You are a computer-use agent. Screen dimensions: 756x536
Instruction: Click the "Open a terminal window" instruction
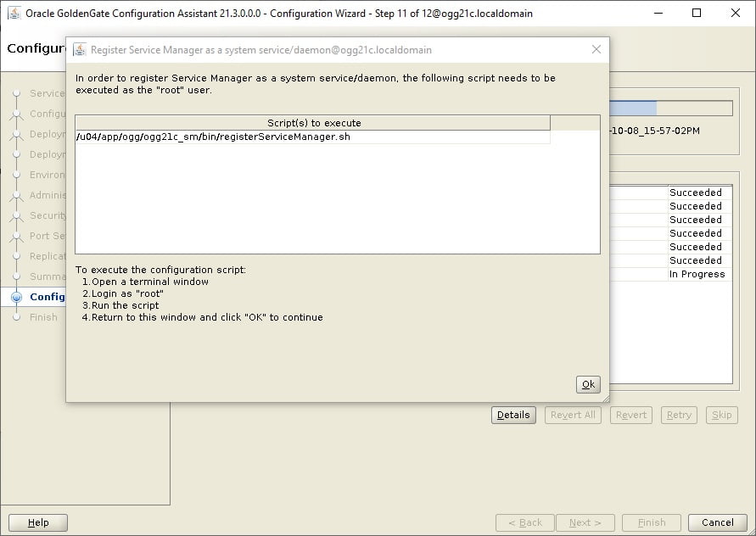[150, 282]
